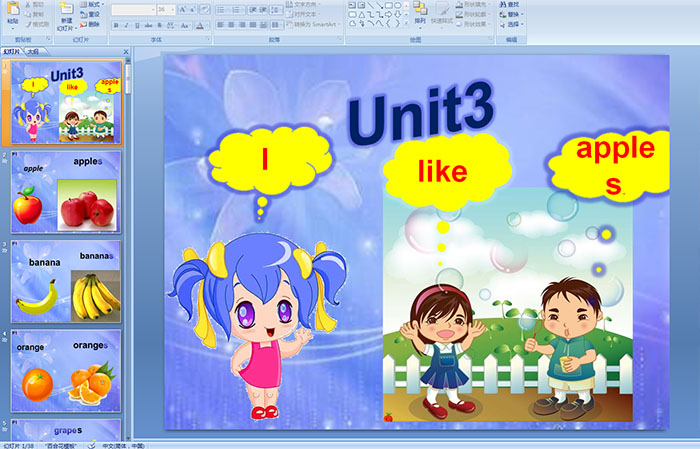Open the Change Case menu

click(185, 25)
